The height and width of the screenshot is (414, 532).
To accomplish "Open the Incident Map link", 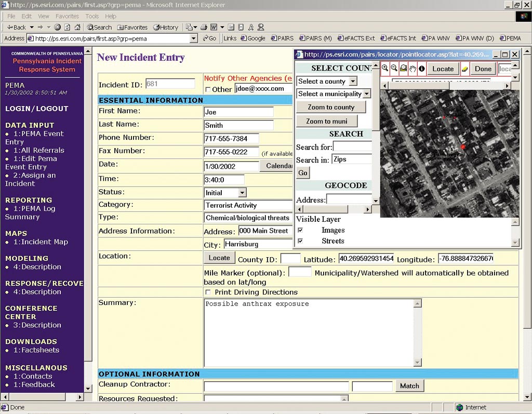I will [x=41, y=242].
